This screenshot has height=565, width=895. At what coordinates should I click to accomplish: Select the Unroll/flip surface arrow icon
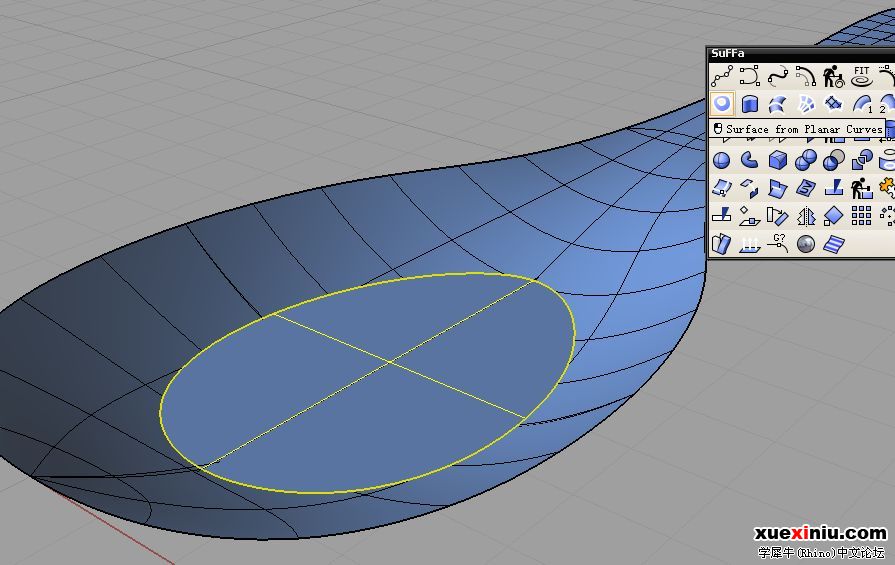point(749,188)
